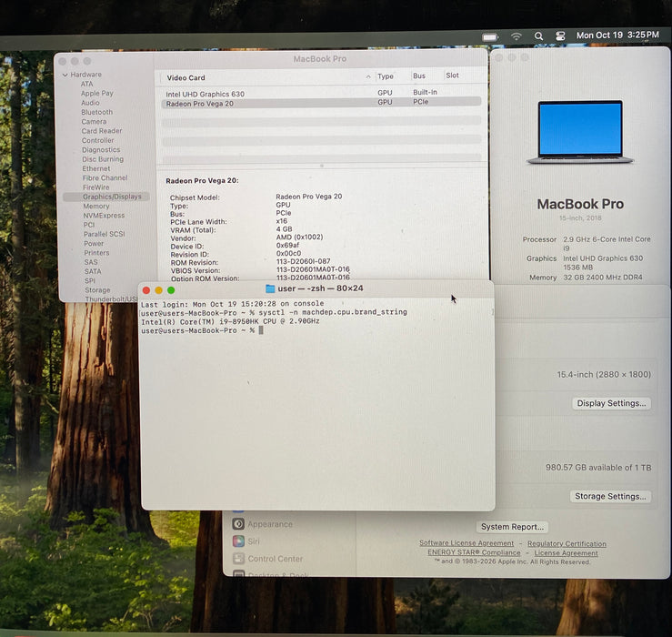Click Memory 32 GB 2400 MHz DDR4 text
This screenshot has height=637, width=672.
[x=603, y=278]
